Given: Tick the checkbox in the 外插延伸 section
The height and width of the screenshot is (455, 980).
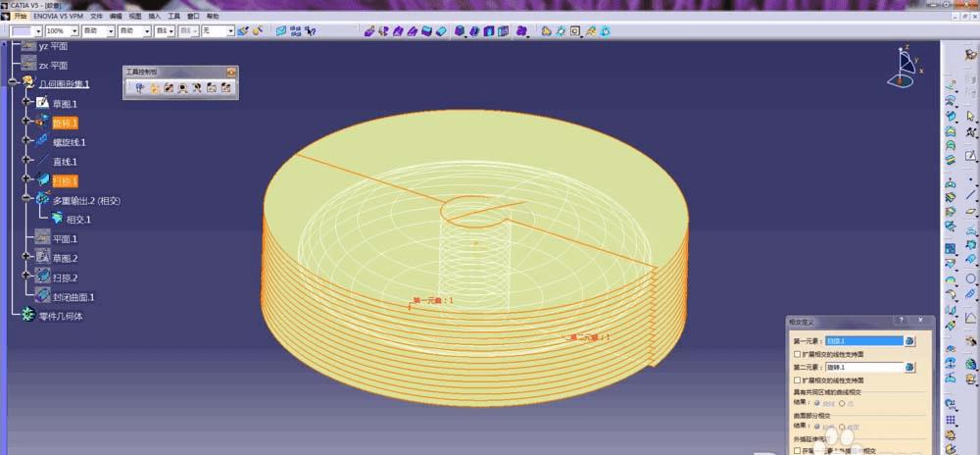Looking at the screenshot, I should pyautogui.click(x=797, y=450).
